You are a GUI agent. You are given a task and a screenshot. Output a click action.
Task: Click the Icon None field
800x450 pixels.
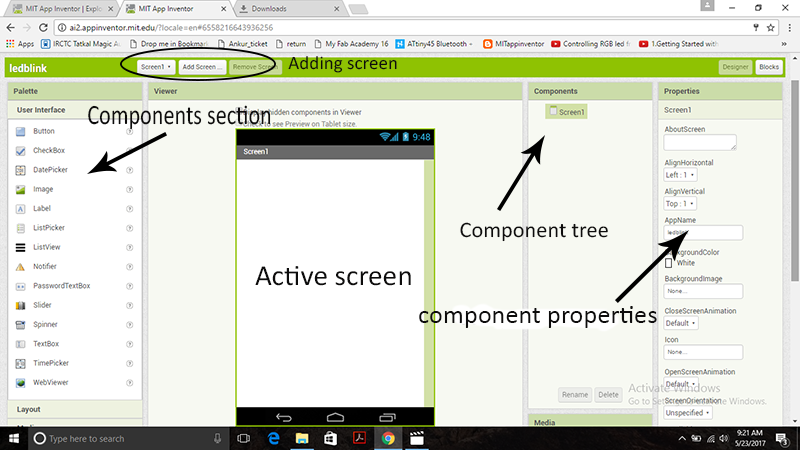[x=703, y=352]
